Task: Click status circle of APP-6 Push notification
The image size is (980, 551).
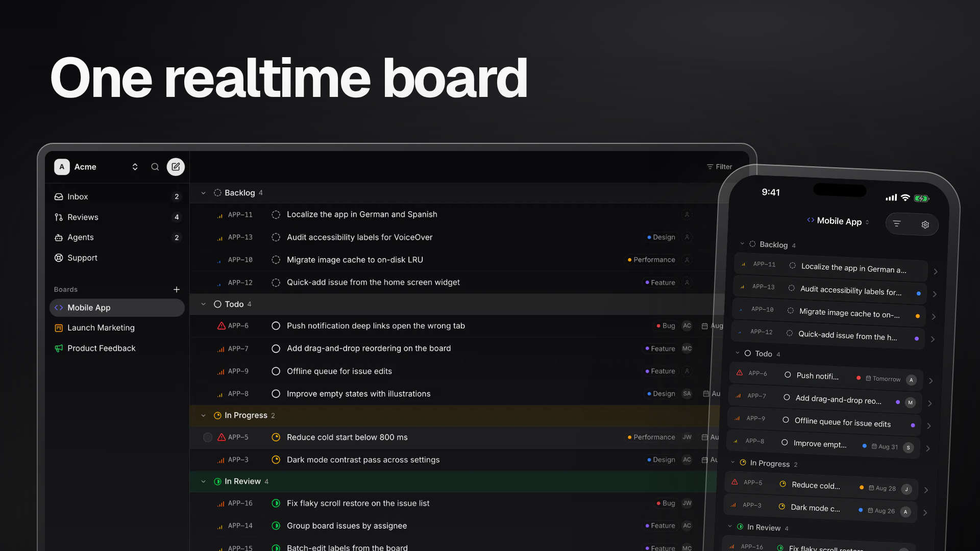Action: coord(276,325)
